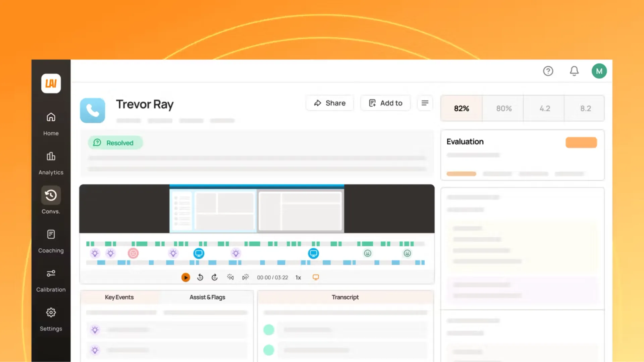Click second lightbulb marker on timeline
Viewport: 644px width, 362px height.
[110, 253]
